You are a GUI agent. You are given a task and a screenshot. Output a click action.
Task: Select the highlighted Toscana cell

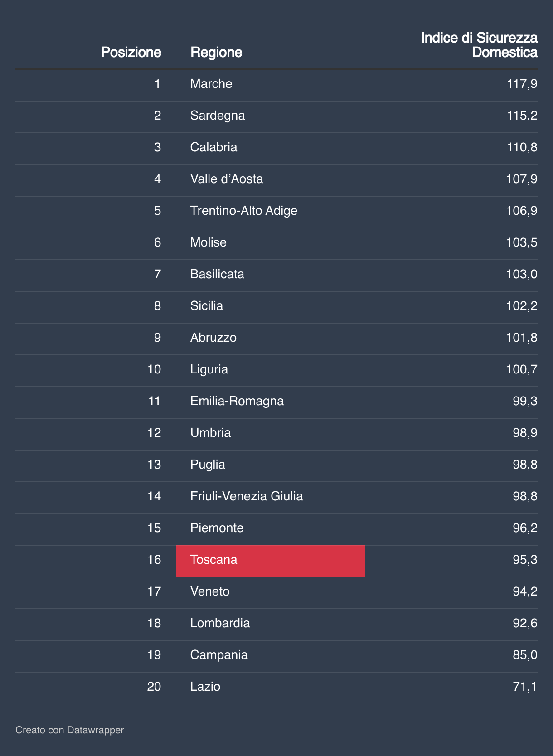coord(271,561)
